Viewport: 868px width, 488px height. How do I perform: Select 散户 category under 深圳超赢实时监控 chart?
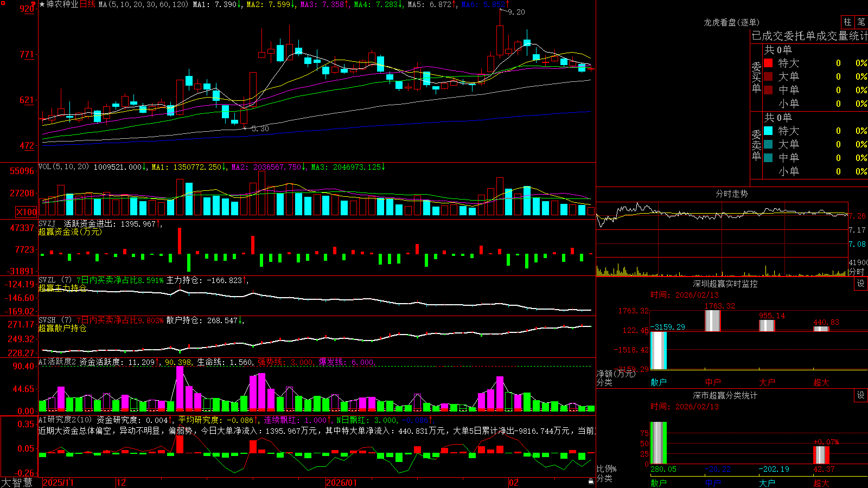click(x=659, y=382)
